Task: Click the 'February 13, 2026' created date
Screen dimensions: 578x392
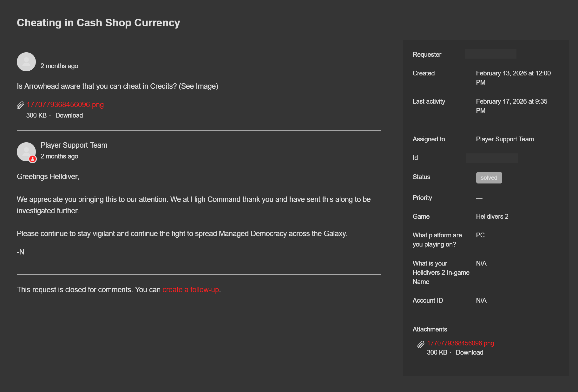Action: (513, 78)
